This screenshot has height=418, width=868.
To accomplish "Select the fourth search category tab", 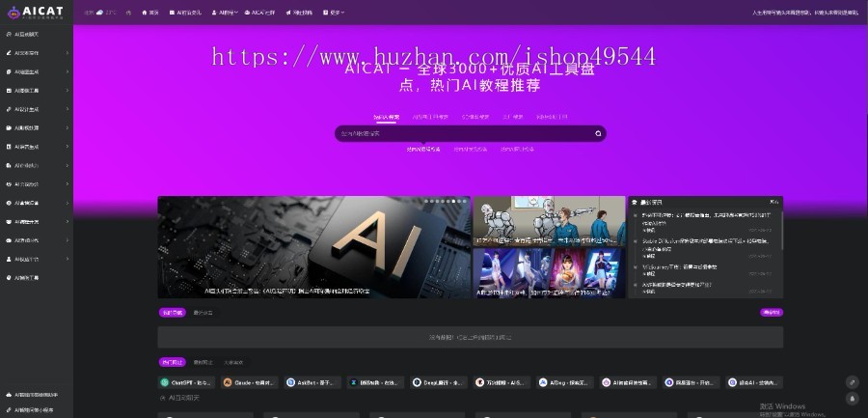I will [x=513, y=117].
